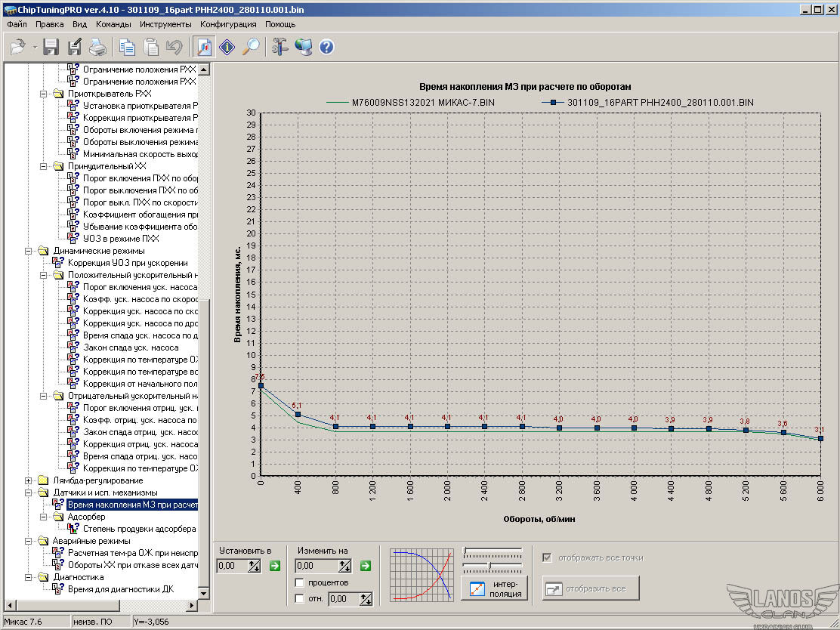
Task: Click the paste clipboard toolbar icon
Action: coord(151,47)
